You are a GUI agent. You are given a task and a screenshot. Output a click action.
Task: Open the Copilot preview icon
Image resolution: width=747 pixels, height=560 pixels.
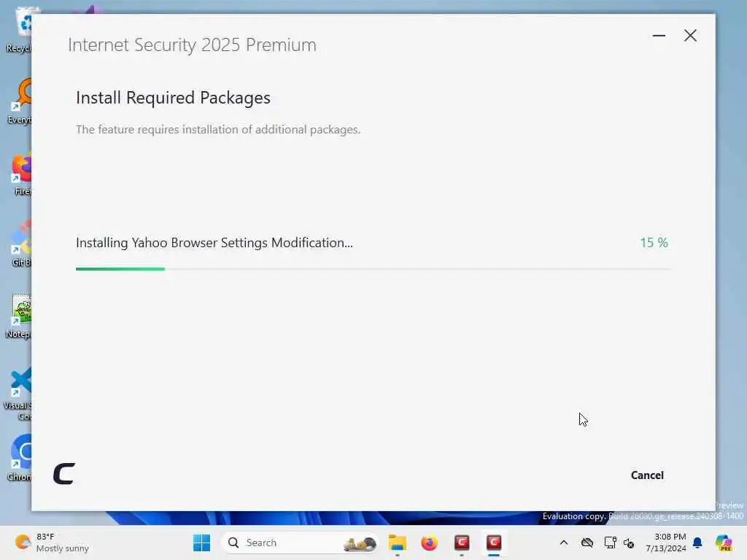(x=724, y=542)
